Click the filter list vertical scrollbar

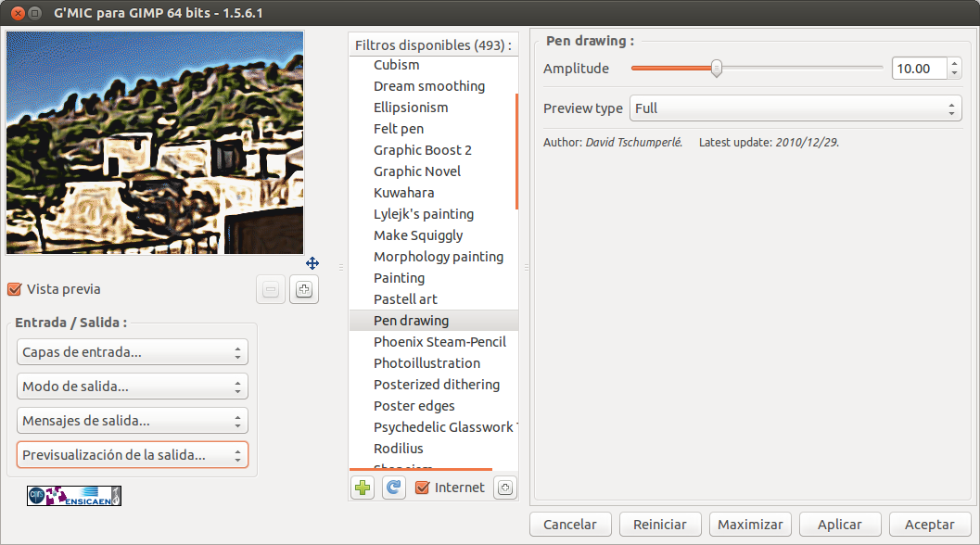[516, 152]
